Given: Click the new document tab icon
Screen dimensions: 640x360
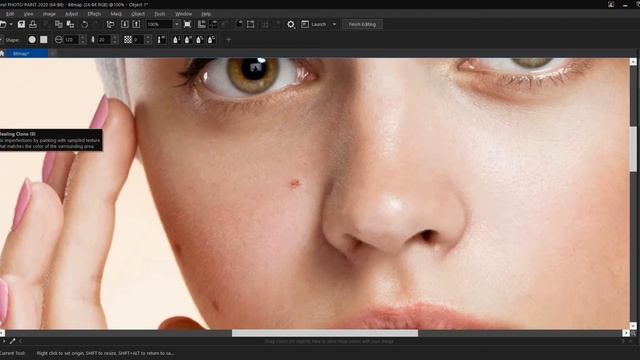Looking at the screenshot, I should 53,53.
